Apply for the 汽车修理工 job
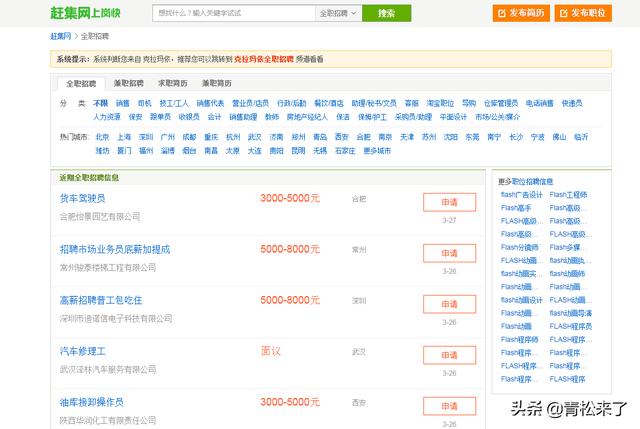640x429 pixels. click(x=449, y=355)
